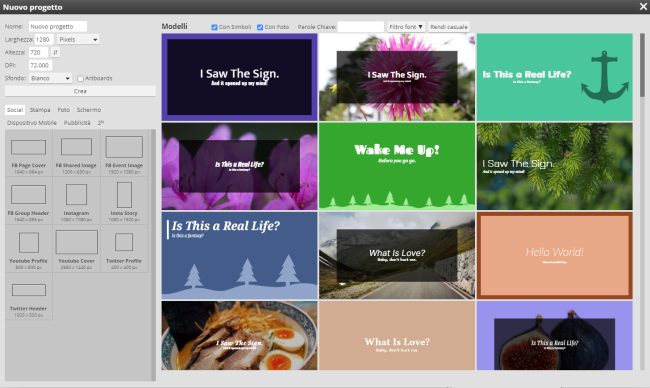Pick the Youtube Profile preset
The height and width of the screenshot is (388, 650).
tap(29, 249)
